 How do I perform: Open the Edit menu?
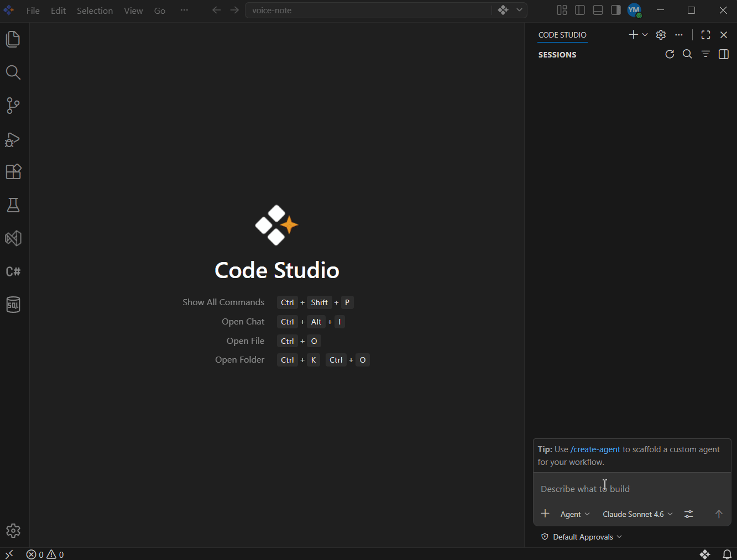59,11
